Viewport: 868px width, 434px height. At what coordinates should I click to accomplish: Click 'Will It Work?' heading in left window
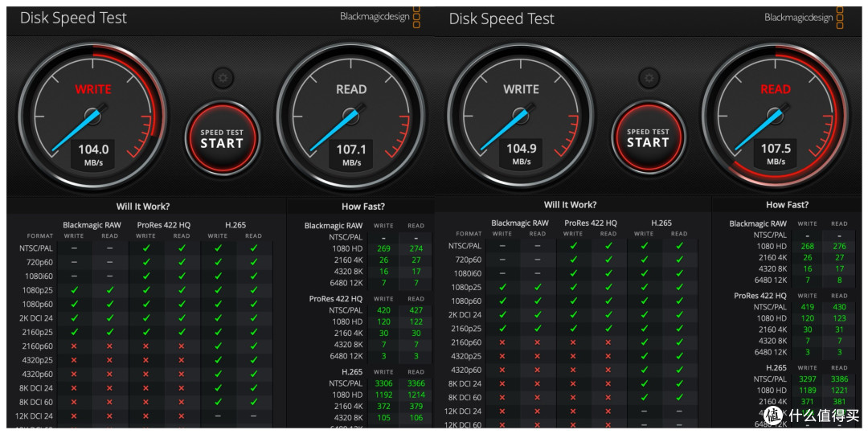(x=143, y=207)
